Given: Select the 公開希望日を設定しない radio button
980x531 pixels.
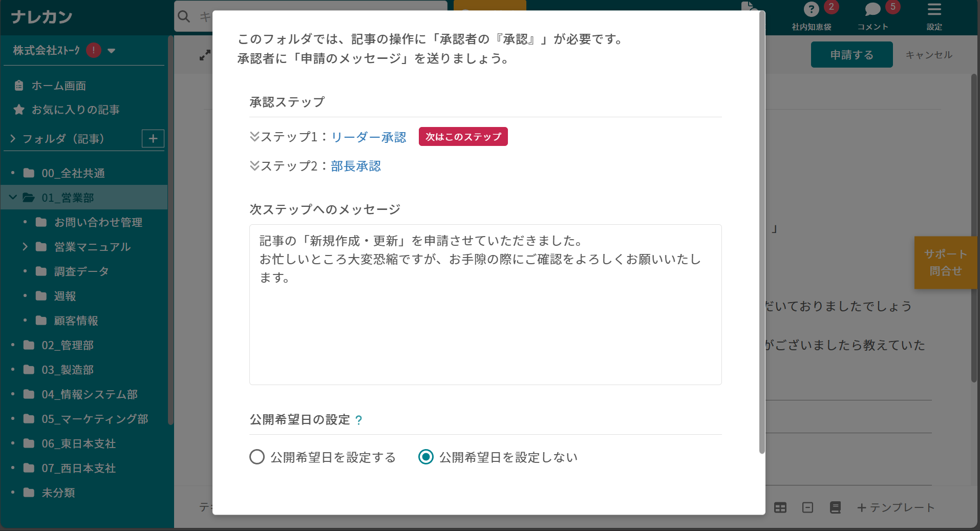Looking at the screenshot, I should click(x=425, y=457).
